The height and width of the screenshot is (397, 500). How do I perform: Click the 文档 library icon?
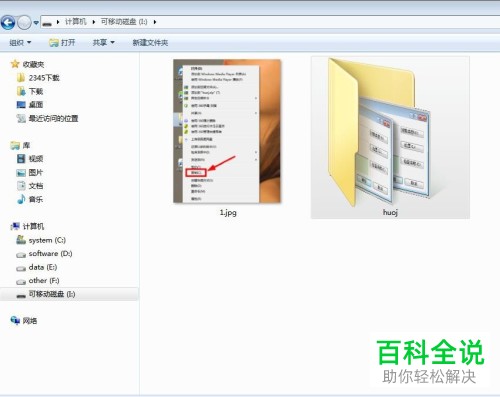pos(21,186)
